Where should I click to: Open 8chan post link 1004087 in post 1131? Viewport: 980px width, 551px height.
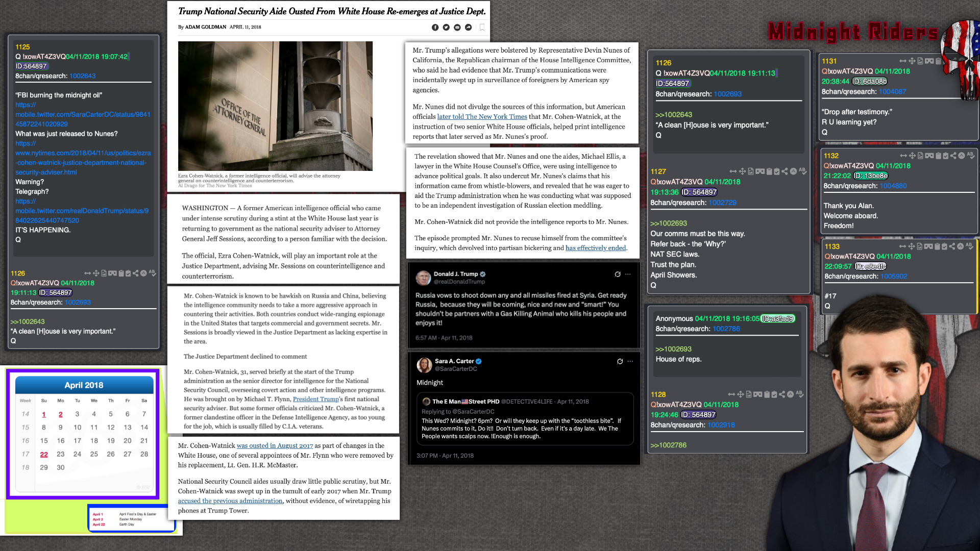pos(892,92)
